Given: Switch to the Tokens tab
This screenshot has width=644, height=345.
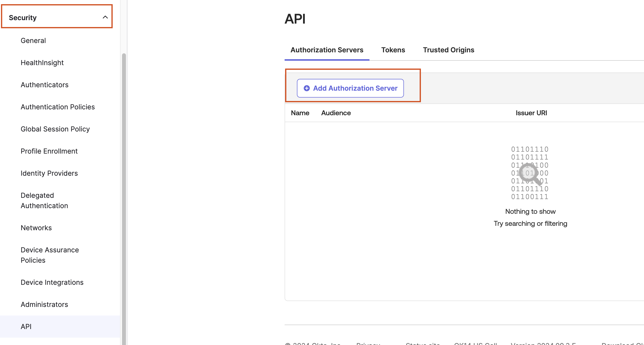Looking at the screenshot, I should click(x=393, y=50).
